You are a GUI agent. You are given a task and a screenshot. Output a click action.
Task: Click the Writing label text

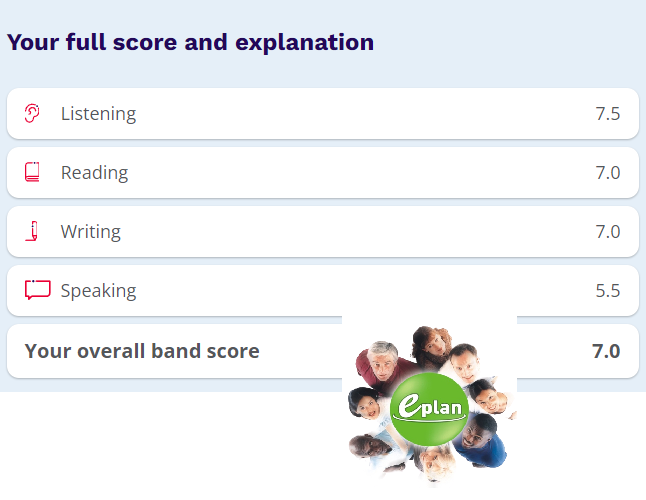pyautogui.click(x=91, y=231)
